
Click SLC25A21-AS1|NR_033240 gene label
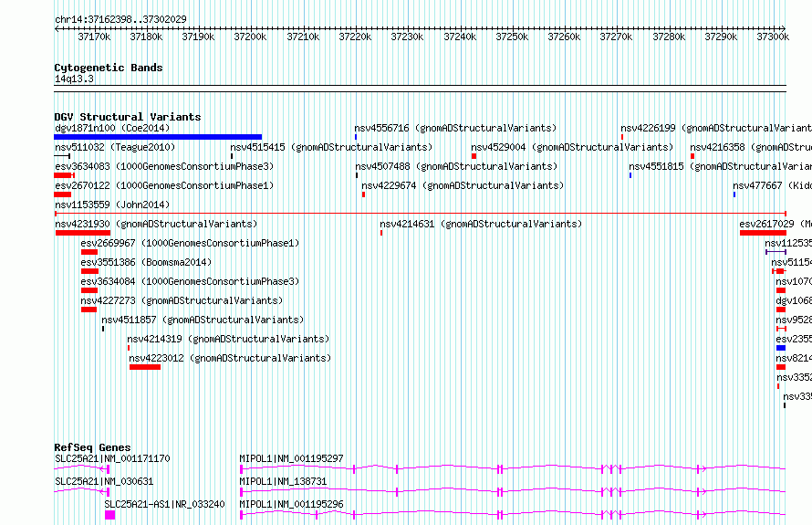tap(164, 504)
